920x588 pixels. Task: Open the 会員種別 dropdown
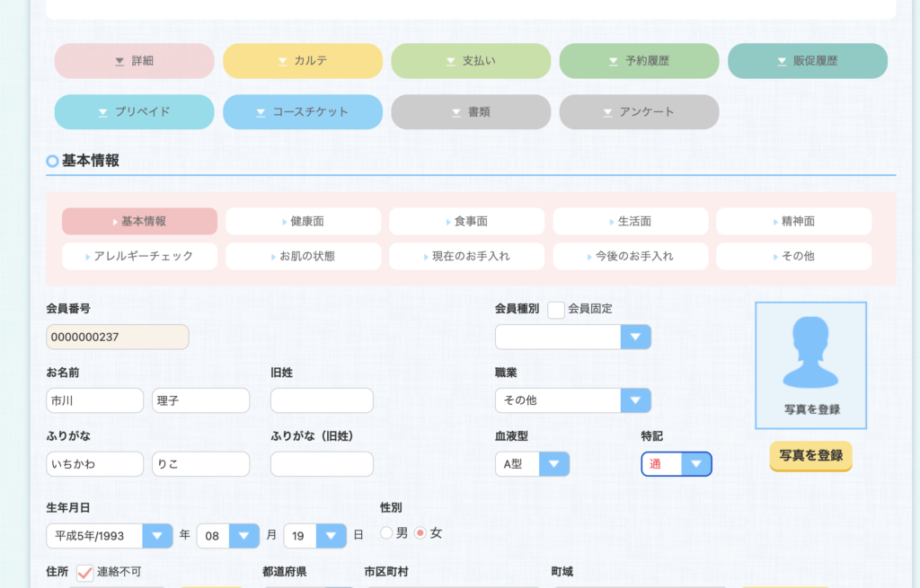[x=572, y=337]
